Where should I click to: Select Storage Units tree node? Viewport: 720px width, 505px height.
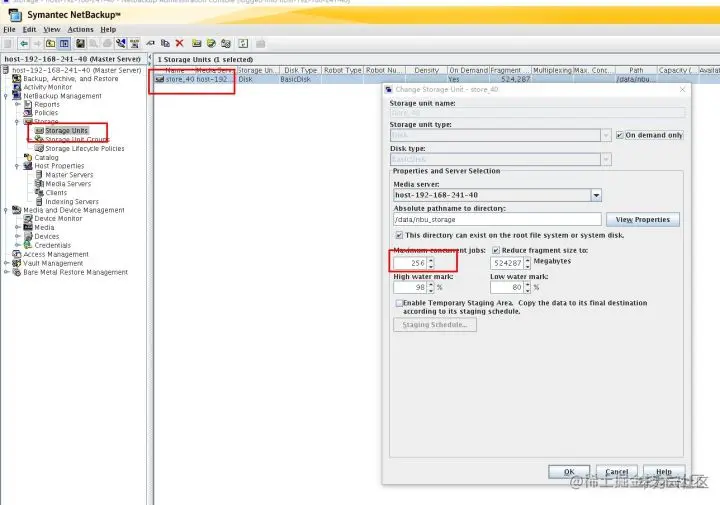66,131
